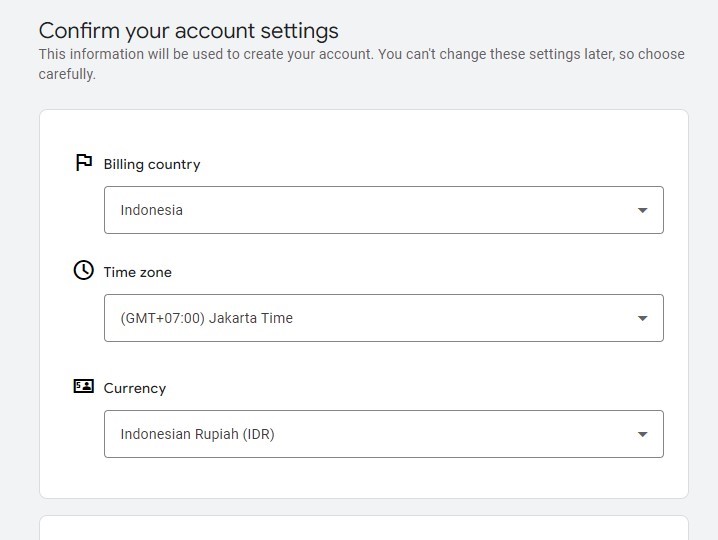Click the clock icon beside Time zone
Viewport: 718px width, 540px height.
pyautogui.click(x=83, y=270)
